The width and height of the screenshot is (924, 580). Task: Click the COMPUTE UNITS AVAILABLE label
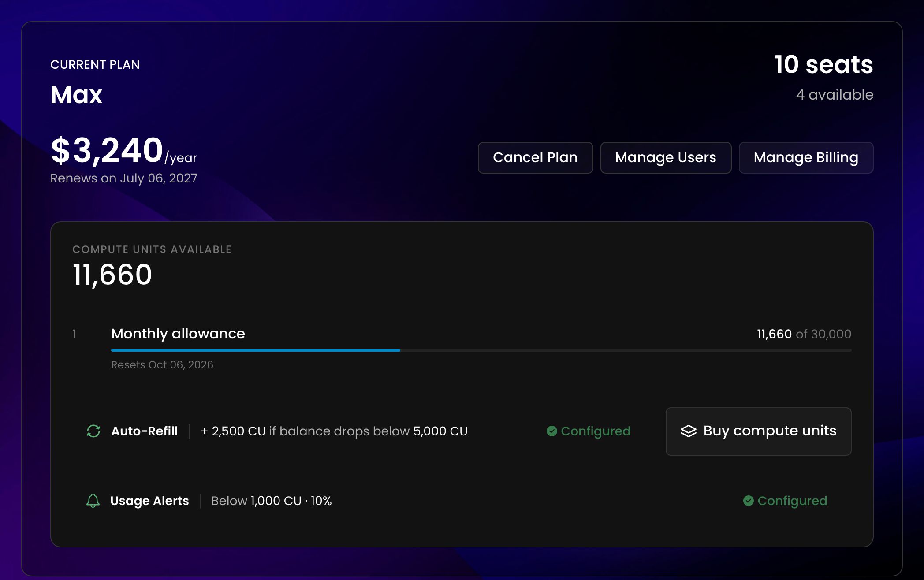(x=152, y=249)
